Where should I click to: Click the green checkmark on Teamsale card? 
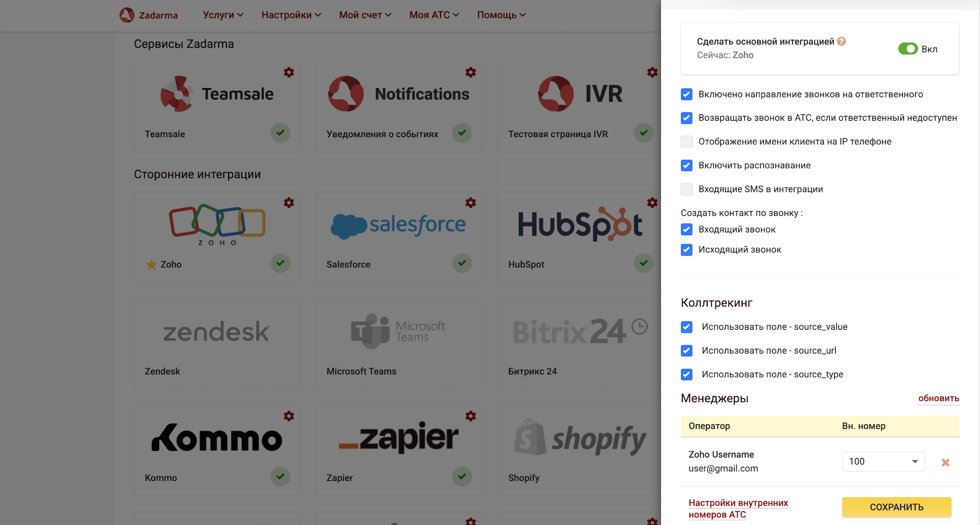coord(280,133)
